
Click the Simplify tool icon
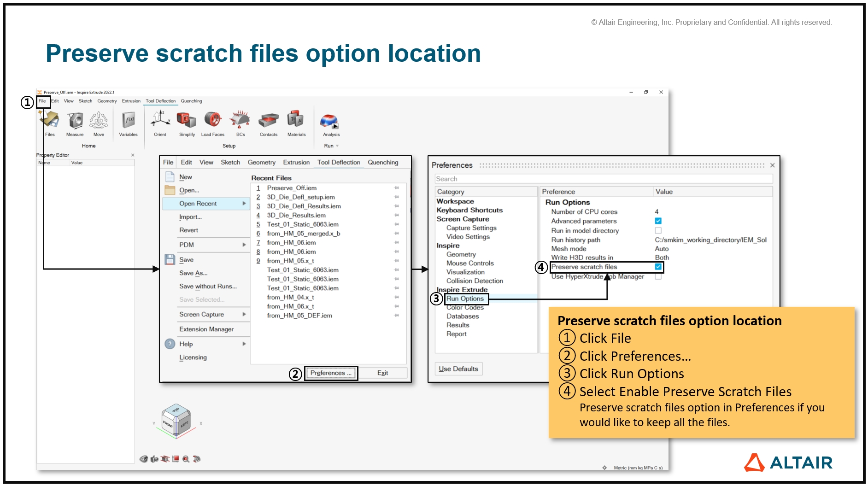tap(187, 120)
